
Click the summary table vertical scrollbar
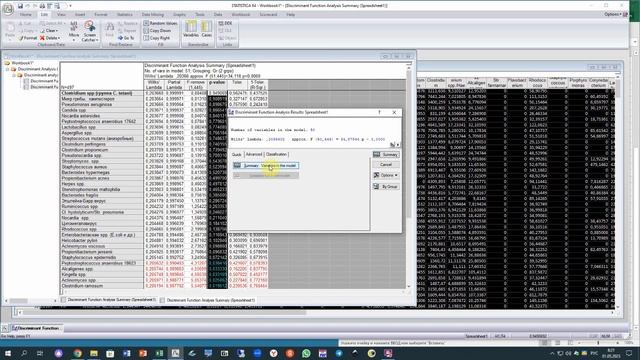tap(409, 176)
